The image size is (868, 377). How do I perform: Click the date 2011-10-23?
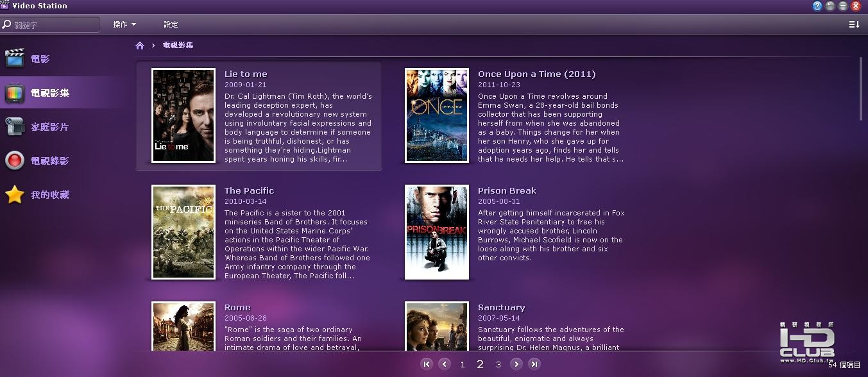point(499,85)
